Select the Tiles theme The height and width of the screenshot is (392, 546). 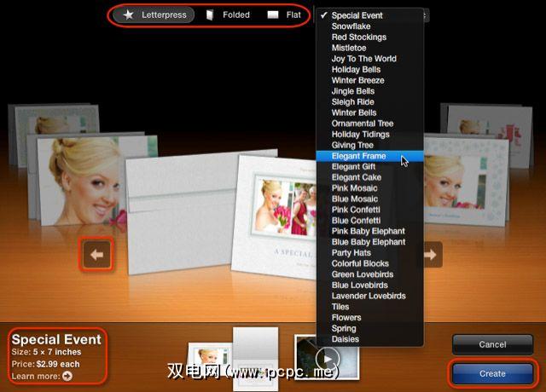click(369, 307)
